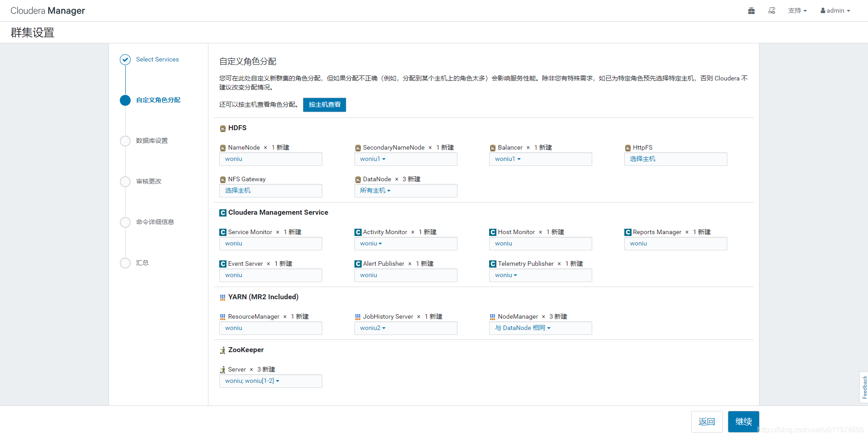Screen dimensions: 868x438
Task: Click Host Monitor host field woniu
Action: tap(541, 244)
